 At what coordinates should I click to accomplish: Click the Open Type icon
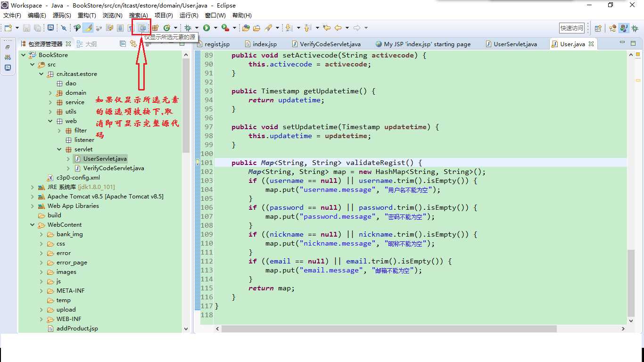point(246,28)
